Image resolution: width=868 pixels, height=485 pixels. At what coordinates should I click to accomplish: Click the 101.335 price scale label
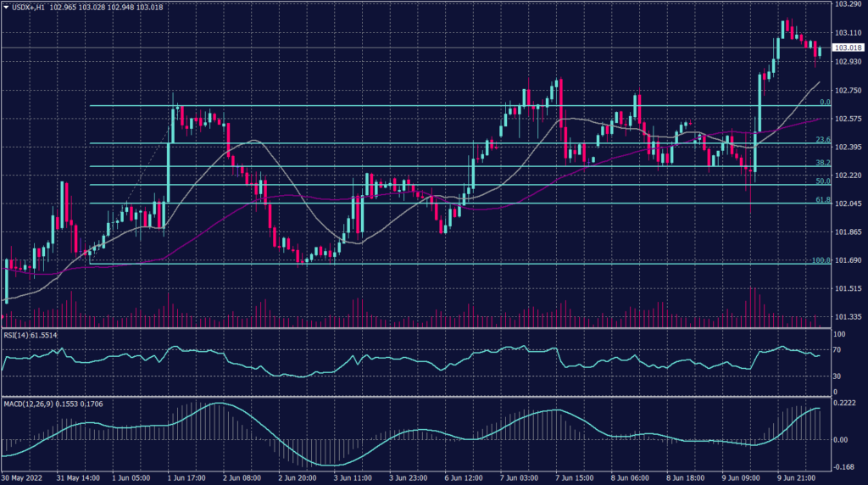point(848,317)
